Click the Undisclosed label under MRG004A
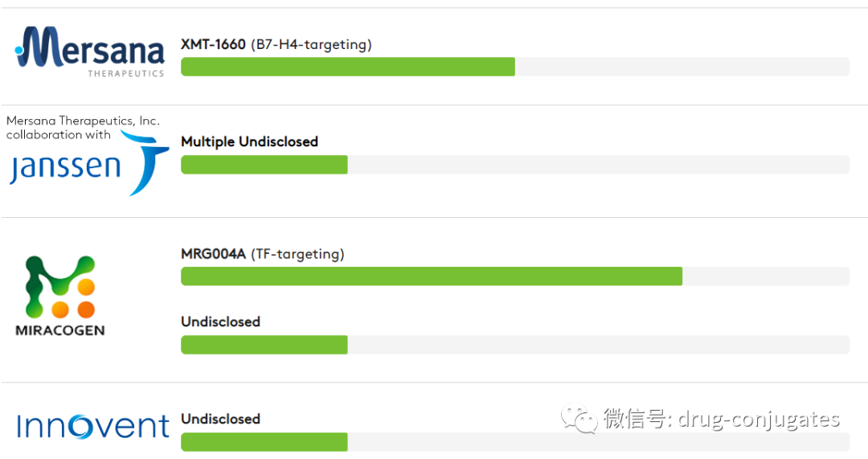 (220, 322)
